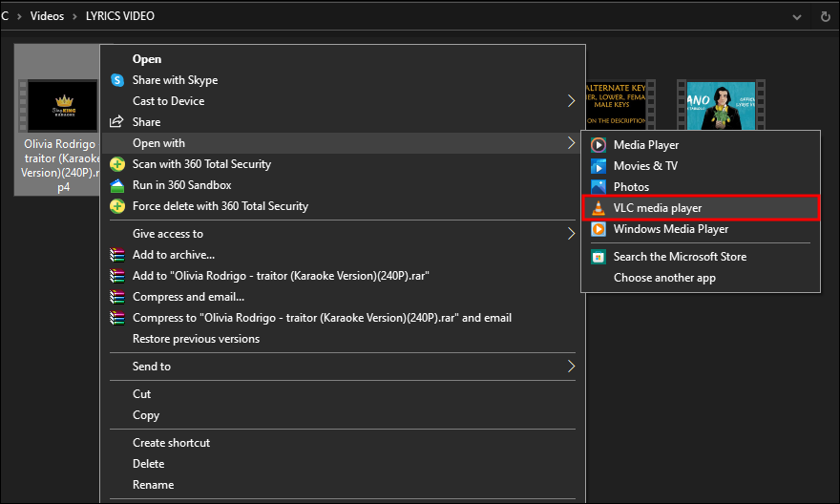Choose Create shortcut in context menu
The height and width of the screenshot is (504, 840).
coord(171,443)
